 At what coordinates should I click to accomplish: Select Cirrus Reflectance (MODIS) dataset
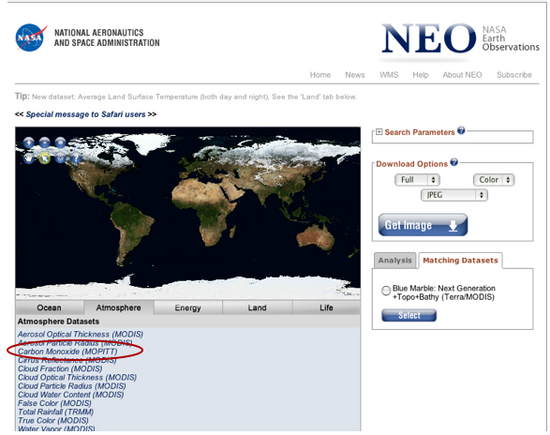coord(67,360)
